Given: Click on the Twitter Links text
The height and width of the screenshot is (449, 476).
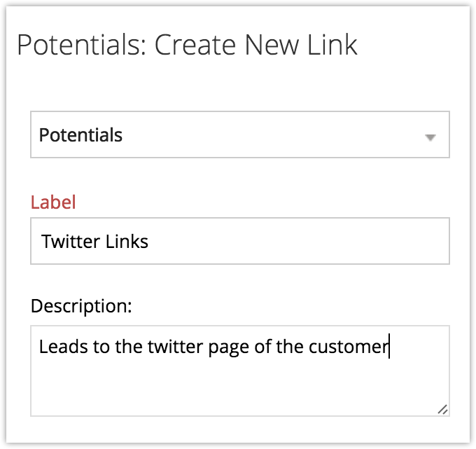Looking at the screenshot, I should pyautogui.click(x=95, y=242).
